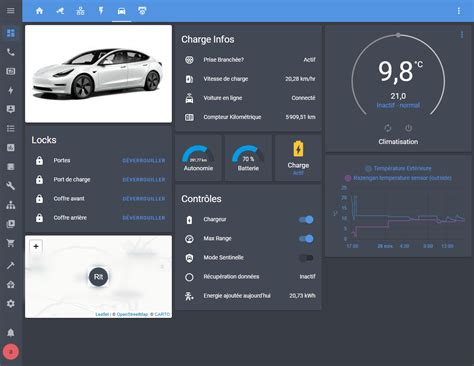The width and height of the screenshot is (474, 366).
Task: Switch to the lightning bolt tab
Action: pos(101,11)
